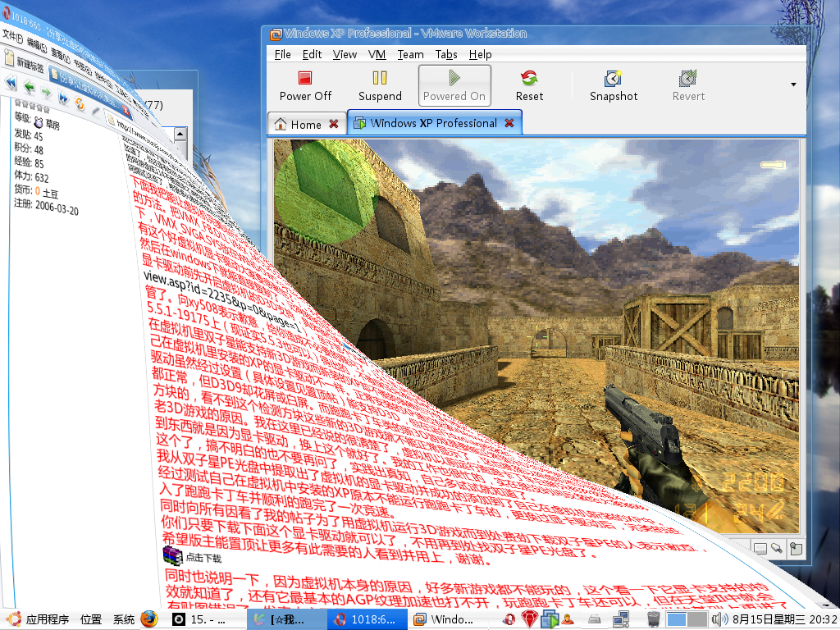Click the fast-forward double-arrow icon in Opera
The height and width of the screenshot is (630, 840).
pos(63,98)
